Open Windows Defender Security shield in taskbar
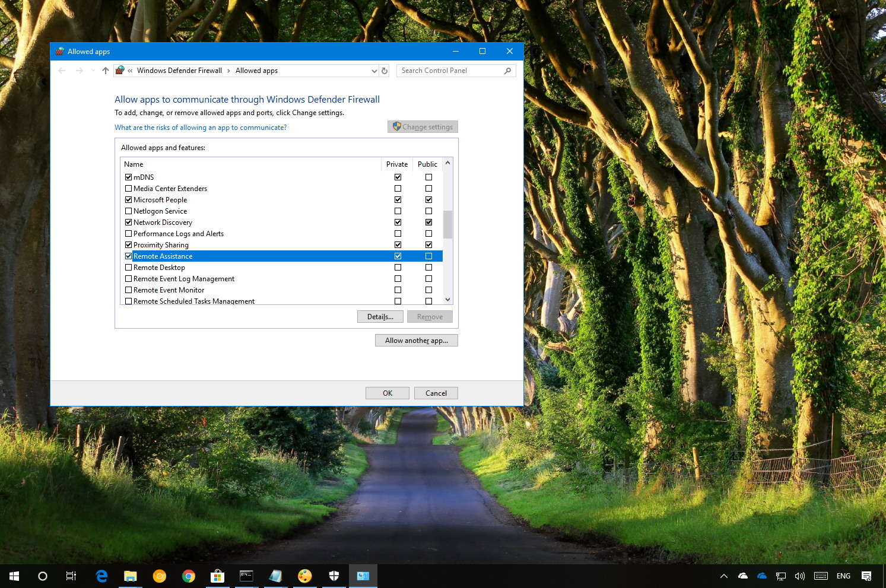 (334, 576)
